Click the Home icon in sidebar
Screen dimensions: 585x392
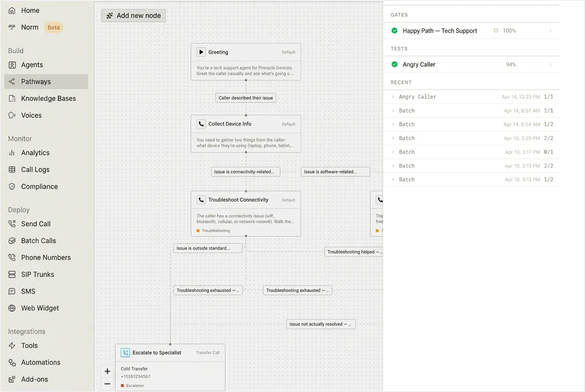[x=12, y=11]
